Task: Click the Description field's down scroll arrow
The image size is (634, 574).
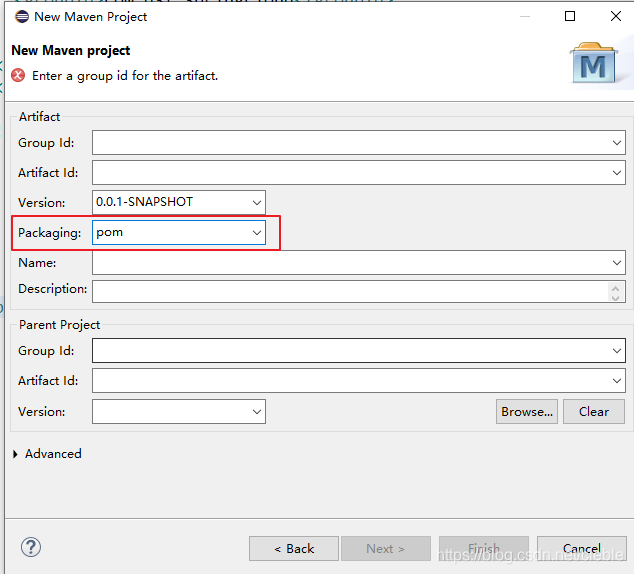Action: [x=615, y=298]
